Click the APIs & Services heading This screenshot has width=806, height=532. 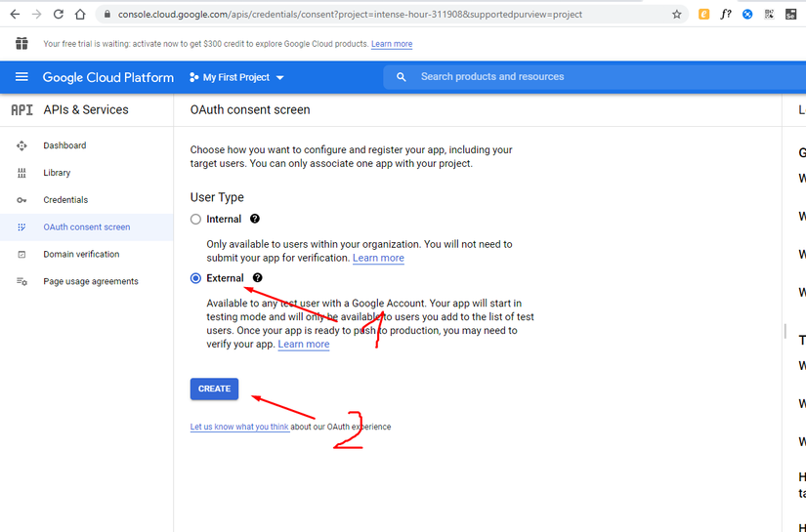pos(86,110)
